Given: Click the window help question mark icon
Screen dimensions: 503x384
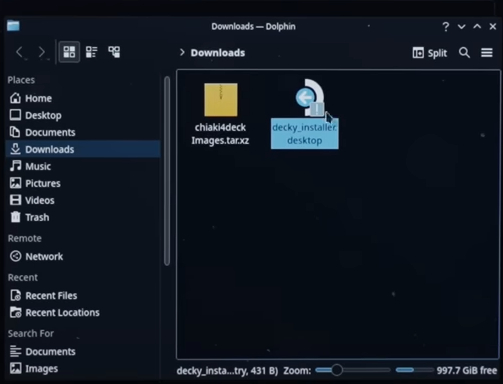Looking at the screenshot, I should (446, 27).
